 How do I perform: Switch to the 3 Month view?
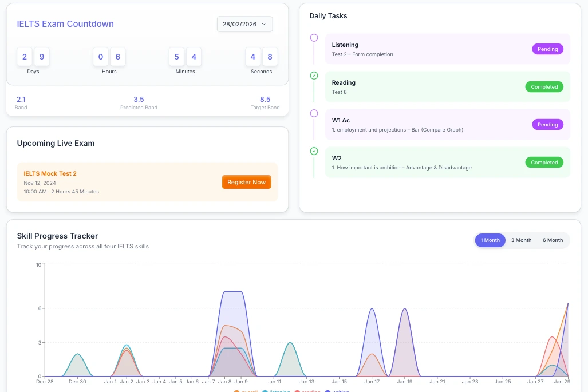pyautogui.click(x=521, y=240)
